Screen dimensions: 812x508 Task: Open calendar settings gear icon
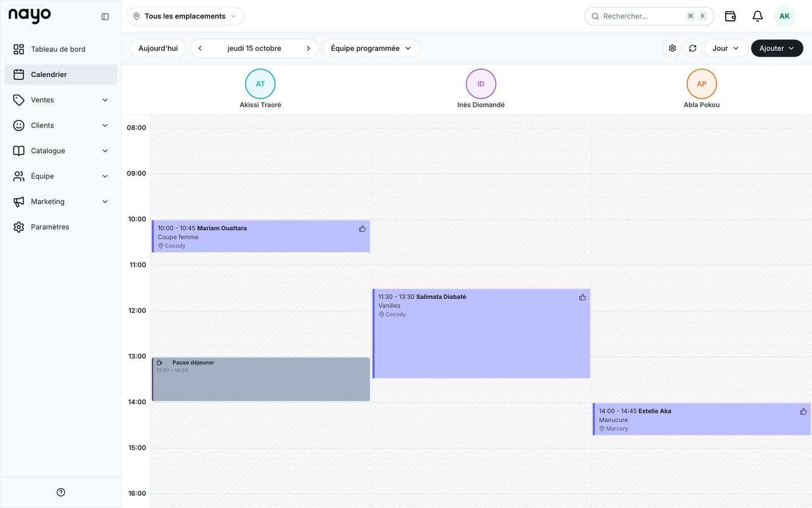pos(672,48)
